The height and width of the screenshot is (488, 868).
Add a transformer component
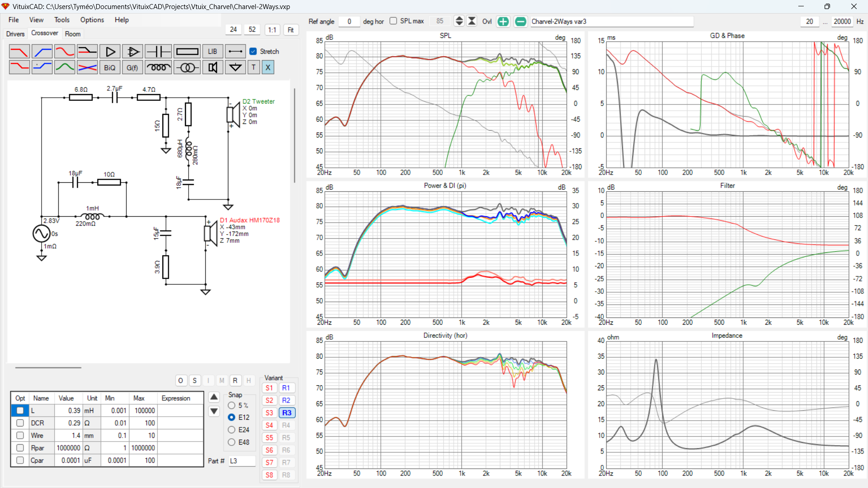(x=187, y=67)
